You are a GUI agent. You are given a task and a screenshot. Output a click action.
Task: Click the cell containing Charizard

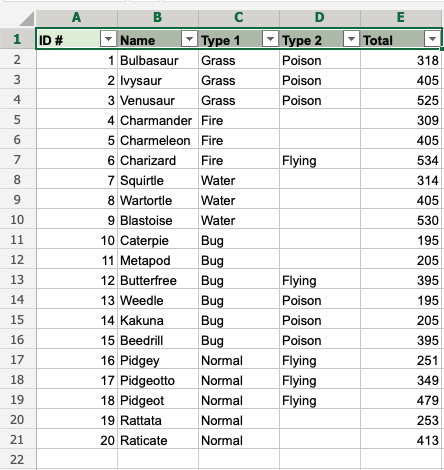(158, 160)
